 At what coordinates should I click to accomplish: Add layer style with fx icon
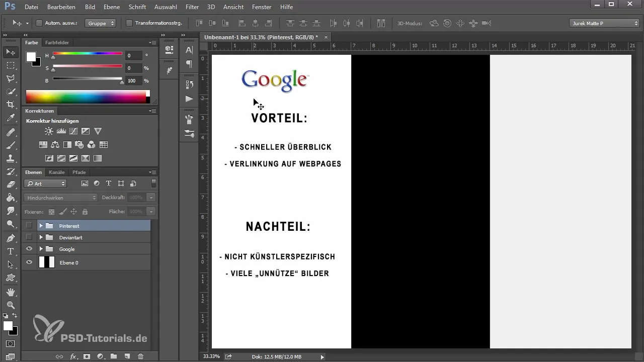(x=73, y=356)
